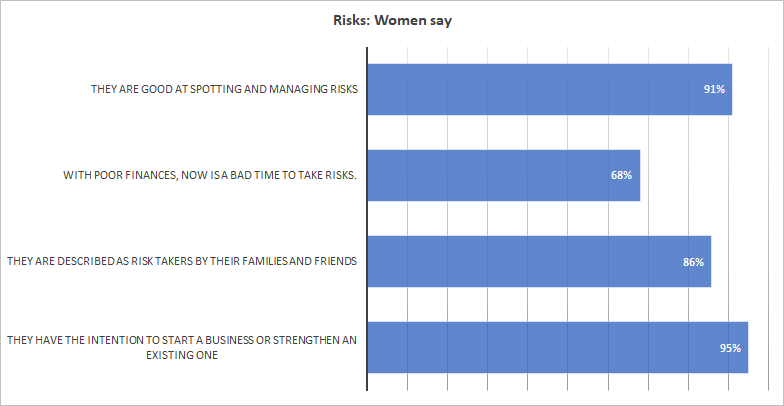Select the 68% data label
Viewport: 784px width, 406px height.
click(622, 176)
